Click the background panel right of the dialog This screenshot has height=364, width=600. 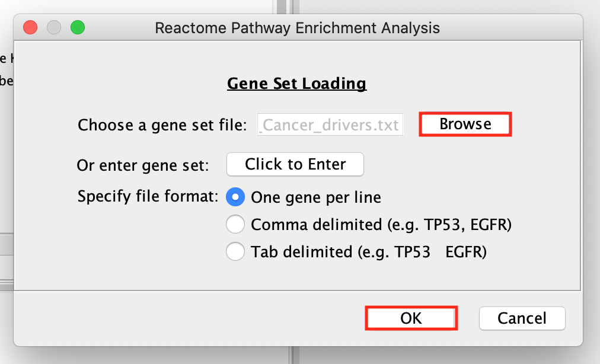592,178
